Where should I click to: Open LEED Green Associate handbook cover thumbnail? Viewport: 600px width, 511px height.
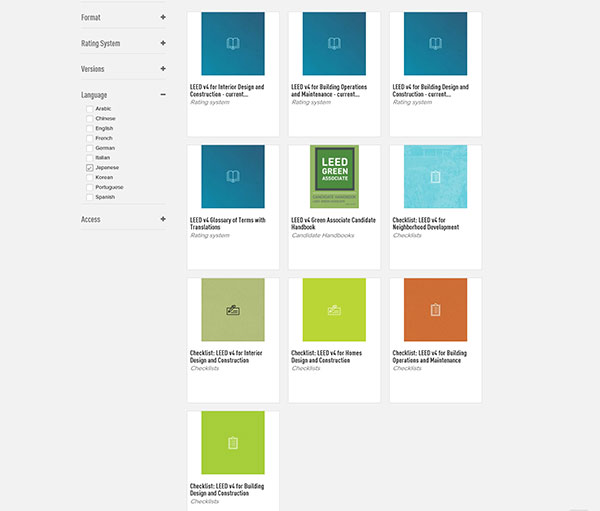tap(334, 176)
